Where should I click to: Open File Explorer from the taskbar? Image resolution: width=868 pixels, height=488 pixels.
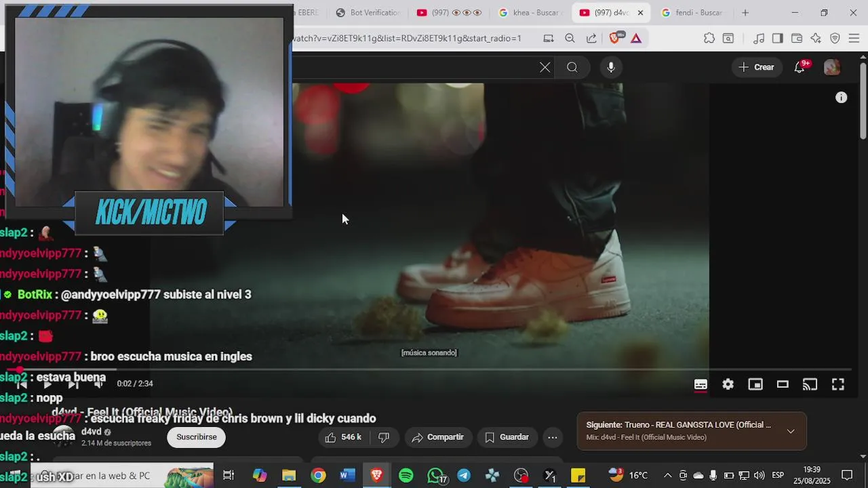(289, 475)
